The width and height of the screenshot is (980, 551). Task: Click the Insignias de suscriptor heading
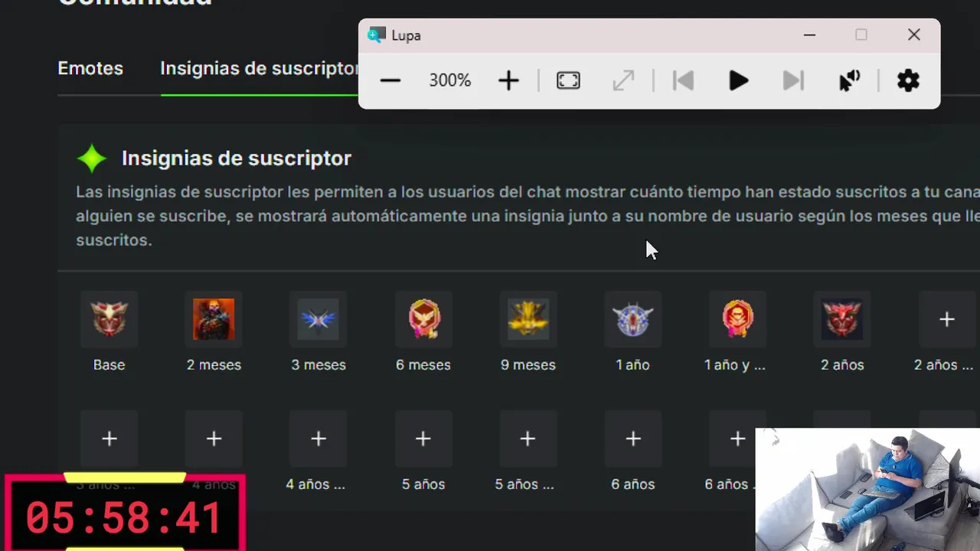(236, 158)
